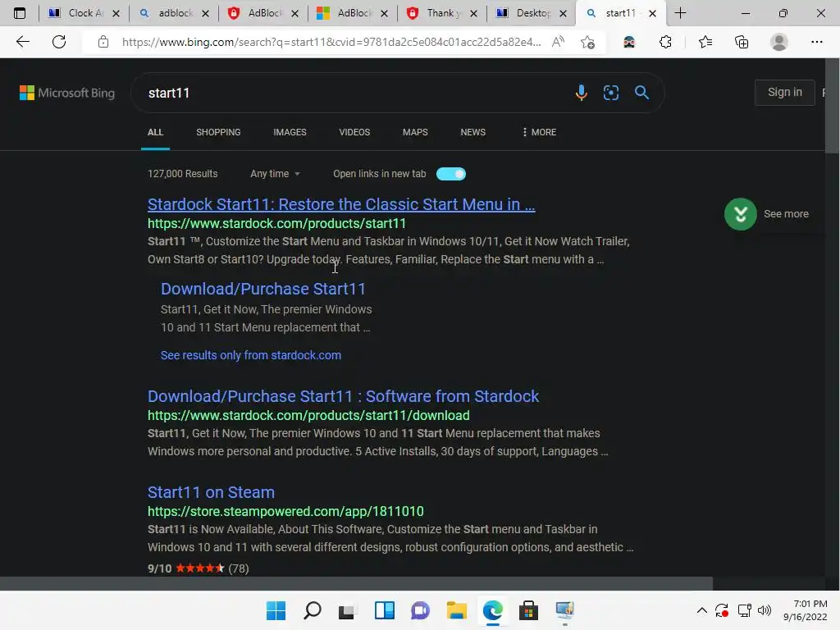Refresh the Bing search page
This screenshot has height=630, width=840.
point(59,42)
